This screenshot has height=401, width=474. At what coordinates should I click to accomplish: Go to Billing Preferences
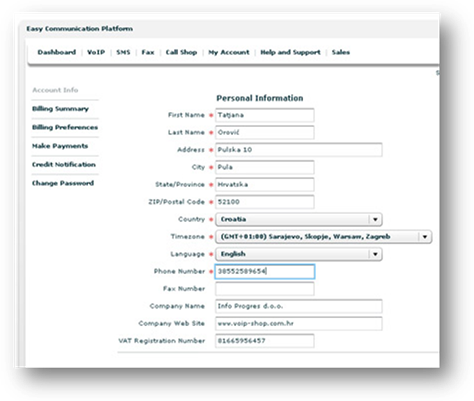[x=65, y=127]
